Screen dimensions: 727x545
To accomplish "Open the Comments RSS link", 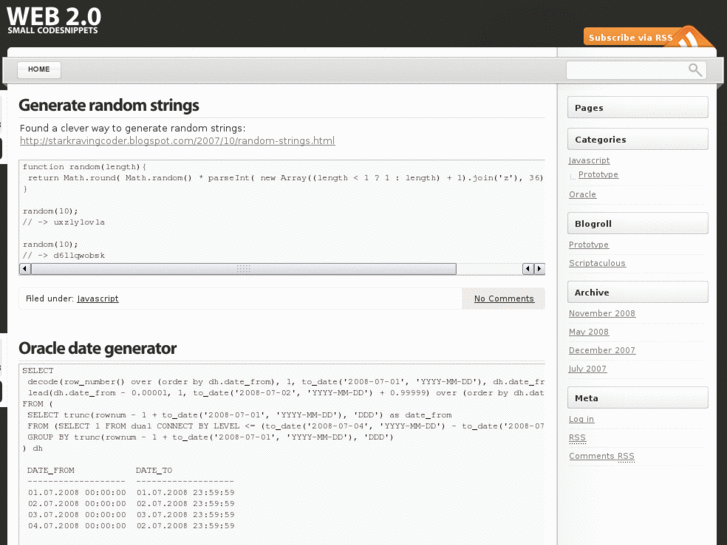I will click(601, 456).
